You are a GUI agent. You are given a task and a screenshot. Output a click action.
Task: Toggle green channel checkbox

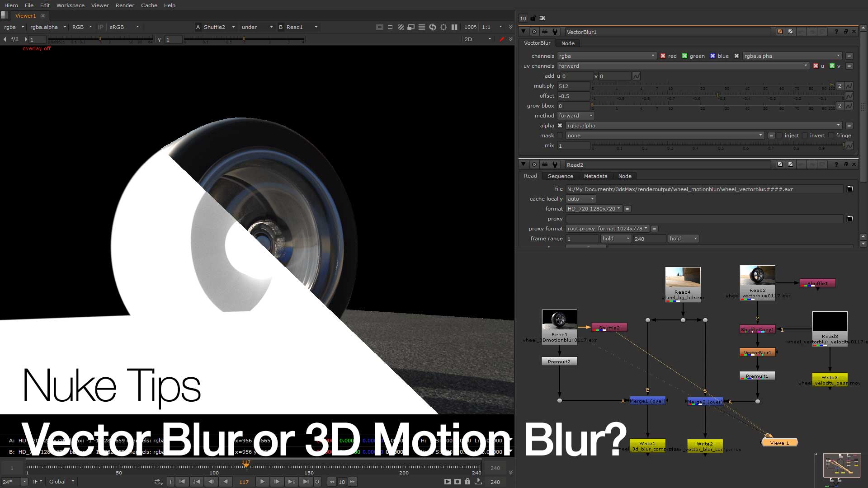point(684,56)
